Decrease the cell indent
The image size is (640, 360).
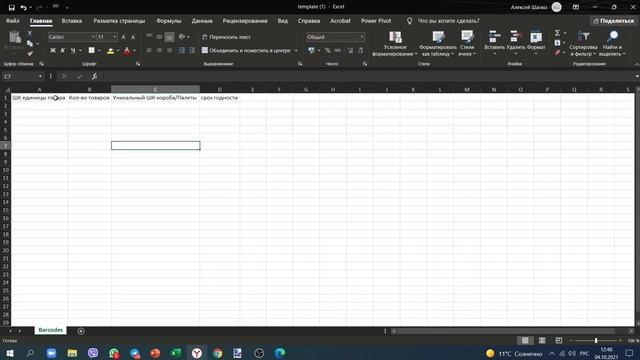182,51
